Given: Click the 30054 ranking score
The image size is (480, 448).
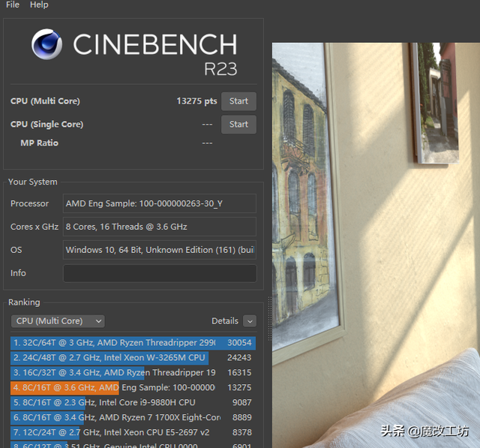Looking at the screenshot, I should (239, 343).
